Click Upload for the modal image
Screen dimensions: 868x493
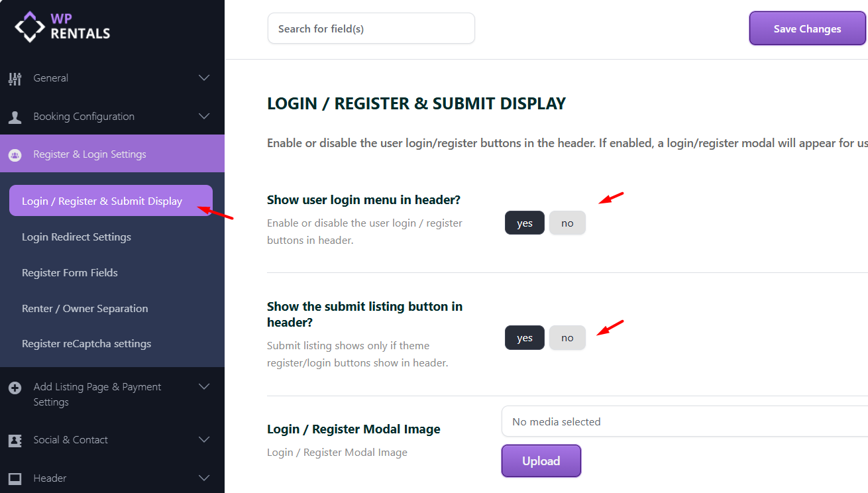[x=541, y=461]
